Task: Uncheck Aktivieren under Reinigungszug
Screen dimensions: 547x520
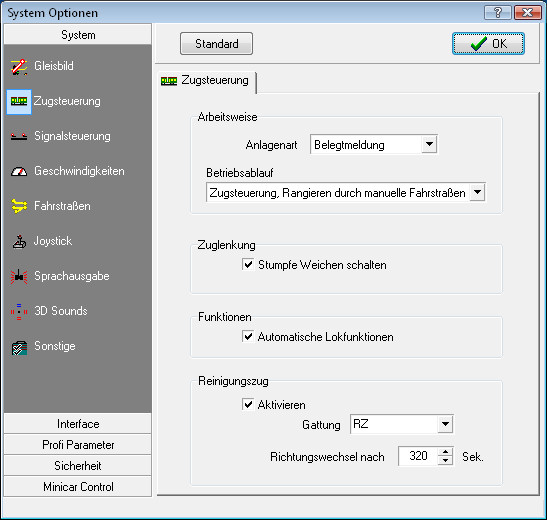Action: (248, 405)
